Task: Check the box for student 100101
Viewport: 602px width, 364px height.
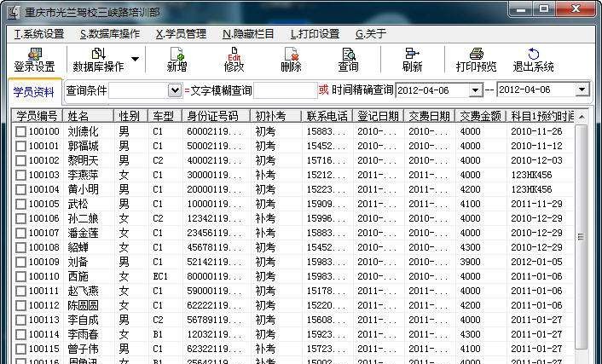Action: coord(20,147)
